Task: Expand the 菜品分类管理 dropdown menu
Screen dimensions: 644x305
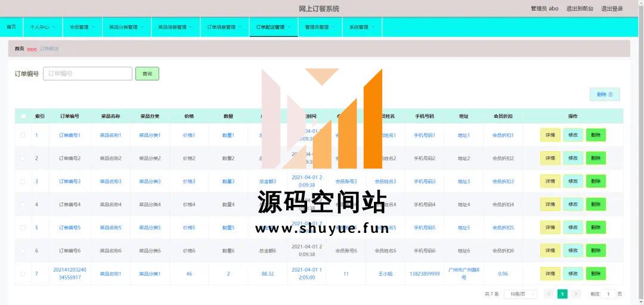Action: coord(126,27)
